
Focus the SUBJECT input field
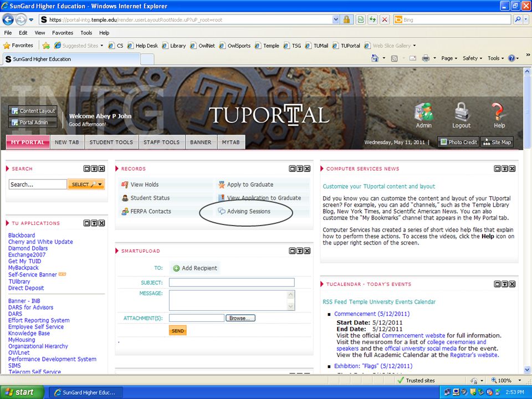click(x=232, y=282)
